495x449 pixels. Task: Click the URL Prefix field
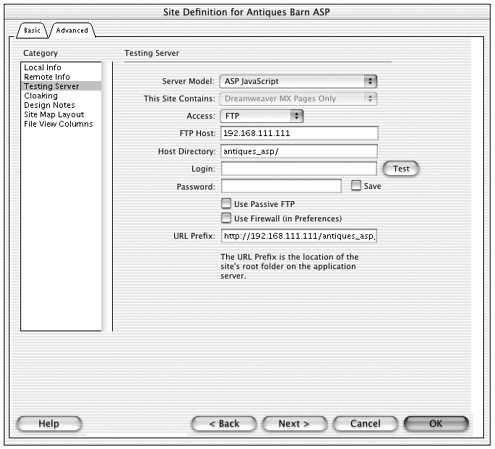coord(299,236)
